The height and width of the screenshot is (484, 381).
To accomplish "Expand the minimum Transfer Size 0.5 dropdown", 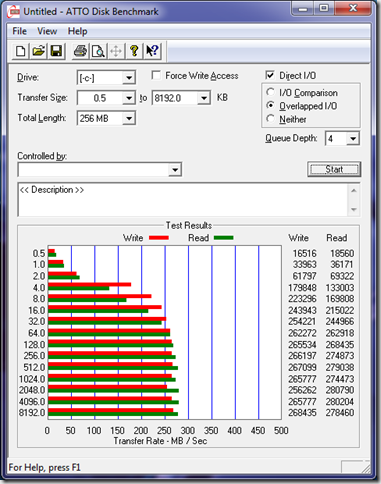I will tap(129, 98).
